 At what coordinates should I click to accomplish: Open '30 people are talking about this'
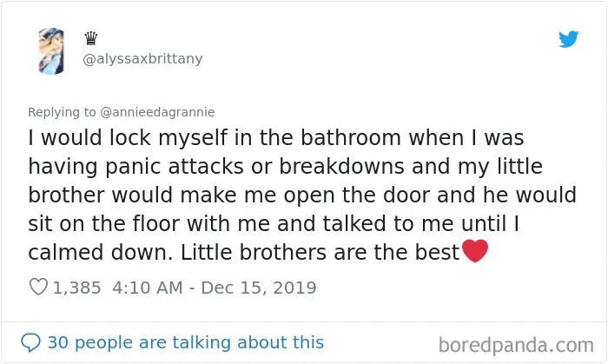(185, 342)
